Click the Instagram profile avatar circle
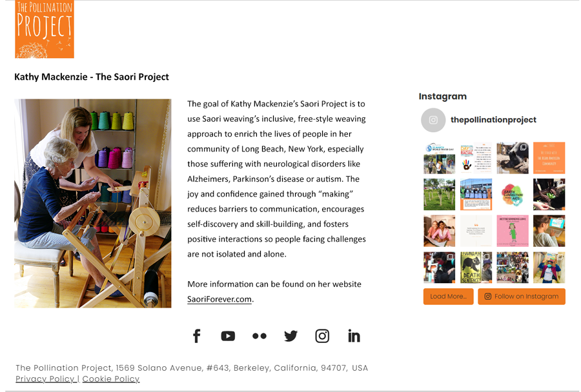 433,120
